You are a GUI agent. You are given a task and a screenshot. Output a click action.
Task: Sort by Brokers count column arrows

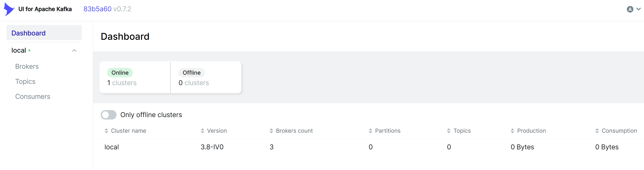click(271, 131)
